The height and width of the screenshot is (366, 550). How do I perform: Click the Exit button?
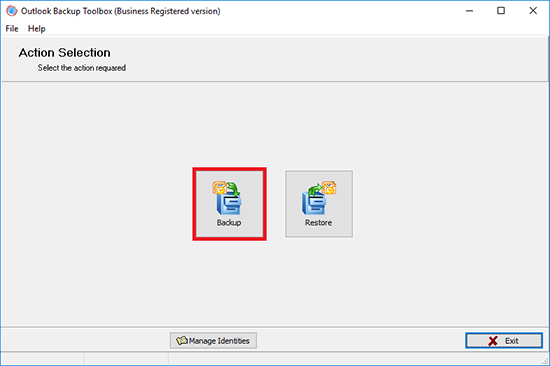pyautogui.click(x=504, y=340)
